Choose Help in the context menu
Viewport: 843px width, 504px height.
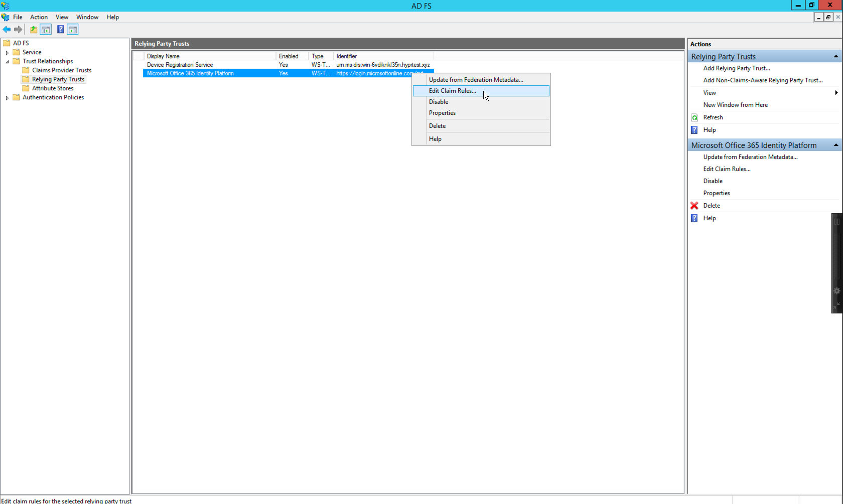(x=481, y=139)
